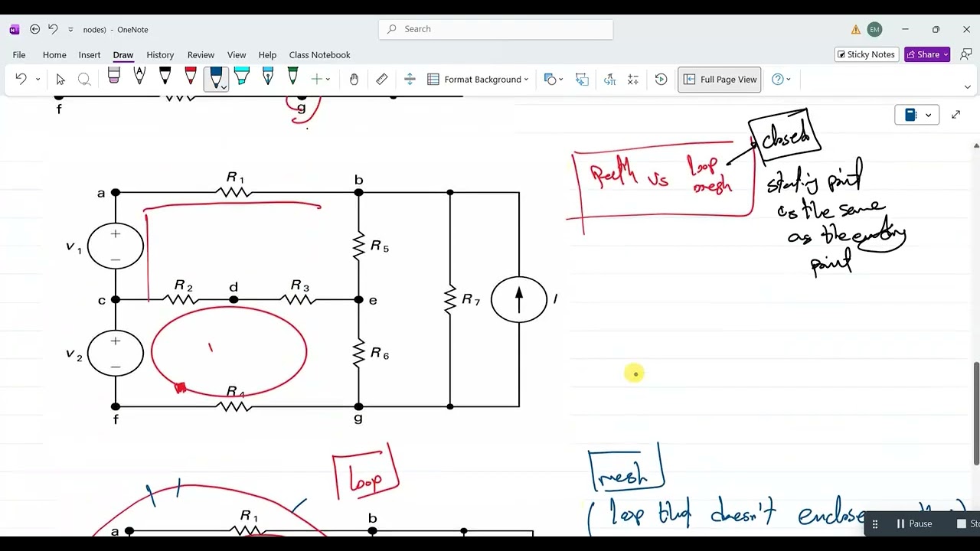Click the expand page diagonal arrow icon
The width and height of the screenshot is (980, 551).
point(956,115)
